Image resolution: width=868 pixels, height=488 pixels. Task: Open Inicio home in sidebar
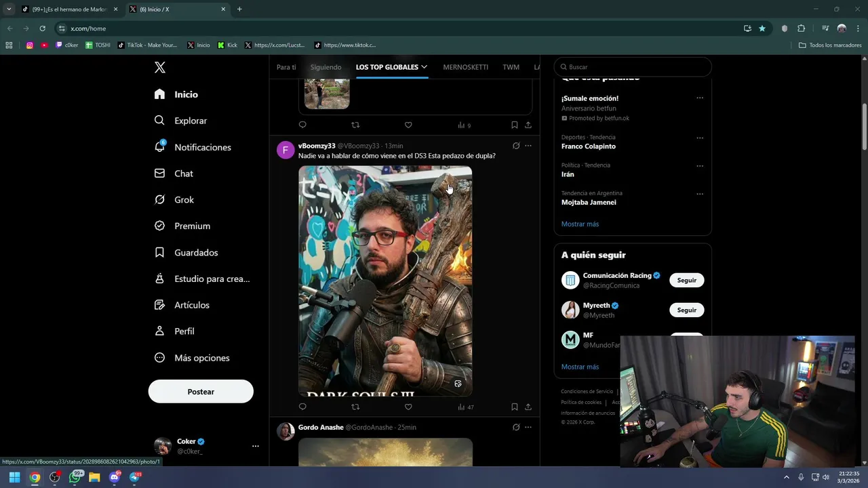point(176,94)
